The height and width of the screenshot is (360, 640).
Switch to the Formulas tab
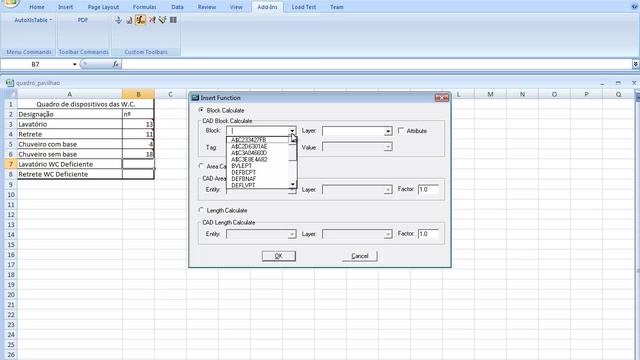144,7
